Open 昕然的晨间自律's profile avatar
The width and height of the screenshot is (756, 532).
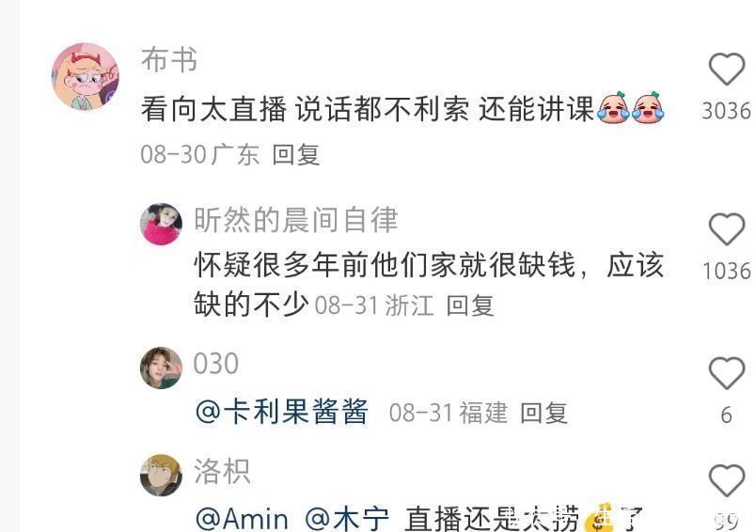[161, 224]
